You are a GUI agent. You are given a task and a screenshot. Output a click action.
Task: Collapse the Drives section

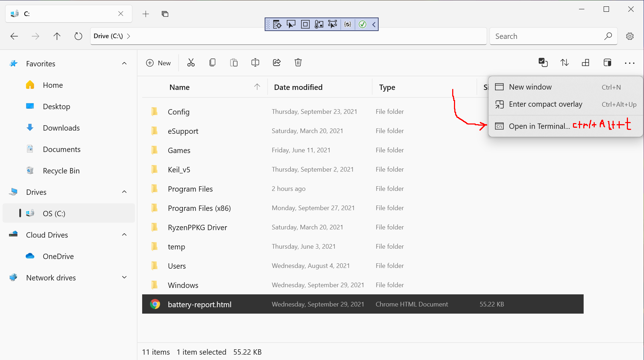coord(124,192)
